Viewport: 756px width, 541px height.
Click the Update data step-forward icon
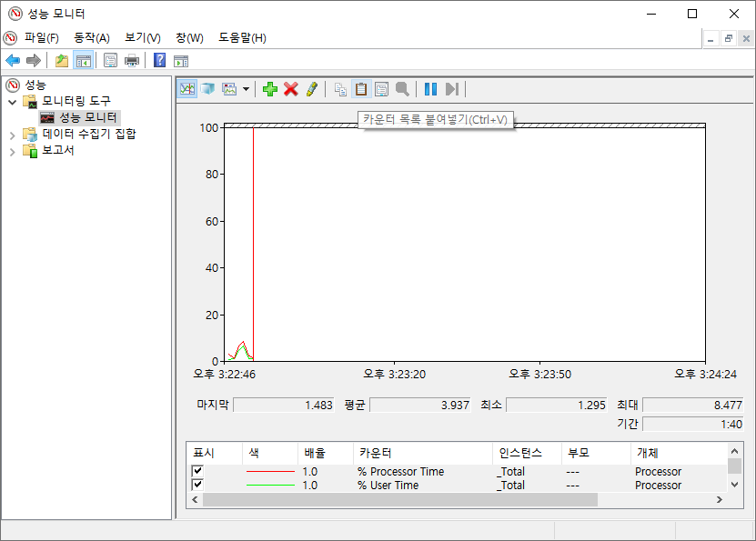[452, 89]
